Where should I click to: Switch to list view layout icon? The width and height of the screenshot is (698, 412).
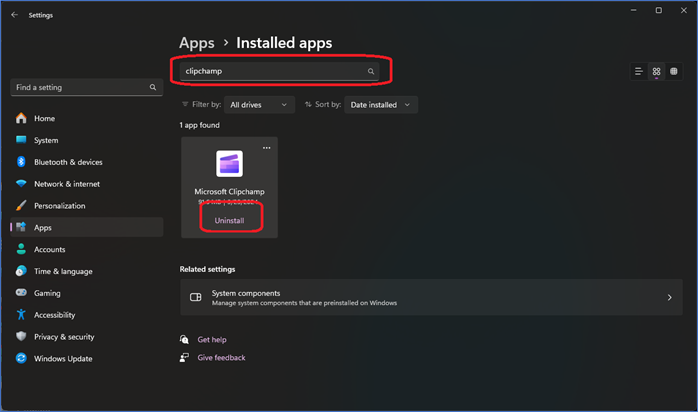coord(639,71)
